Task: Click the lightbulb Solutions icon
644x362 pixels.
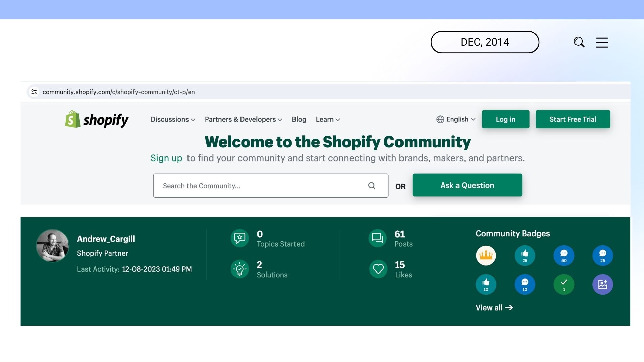Action: [239, 269]
